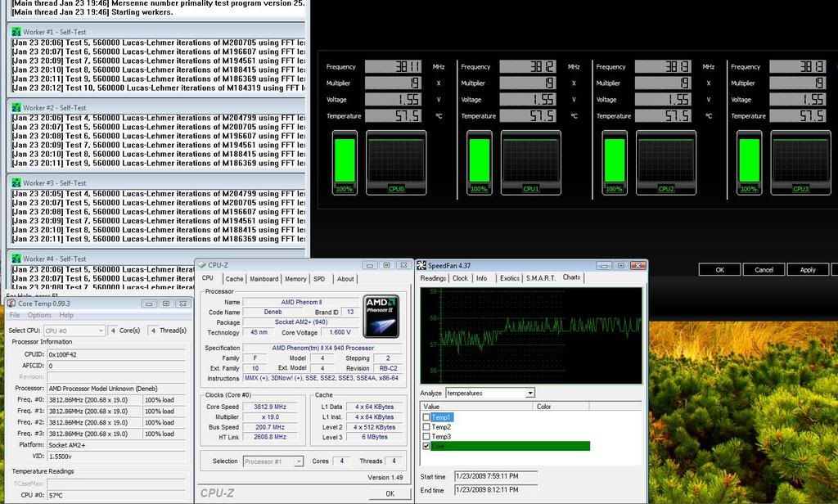Screen dimensions: 838x504
Task: Click the Prime95 icon beside Worker #2 Self-Test
Action: pyautogui.click(x=16, y=107)
